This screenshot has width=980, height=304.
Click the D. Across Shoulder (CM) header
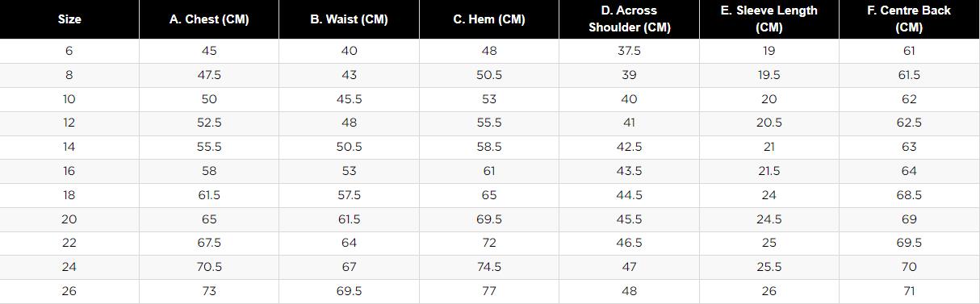coord(629,19)
